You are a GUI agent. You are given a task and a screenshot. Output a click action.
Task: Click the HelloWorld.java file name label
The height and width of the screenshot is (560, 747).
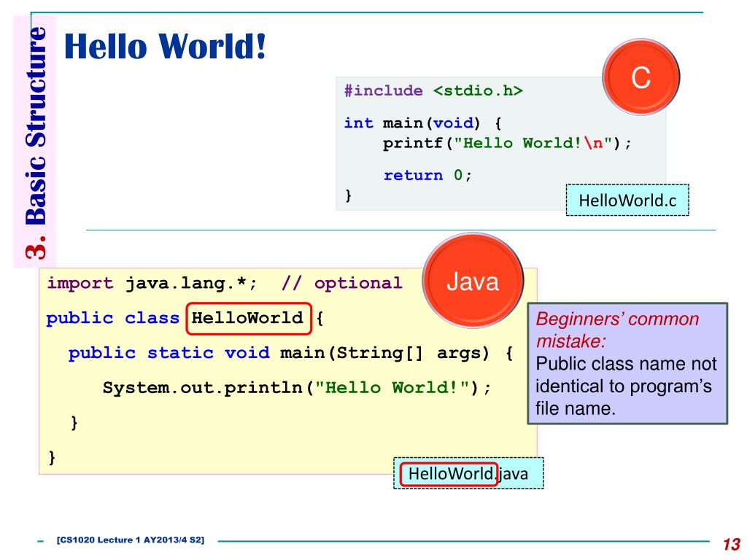(x=468, y=473)
